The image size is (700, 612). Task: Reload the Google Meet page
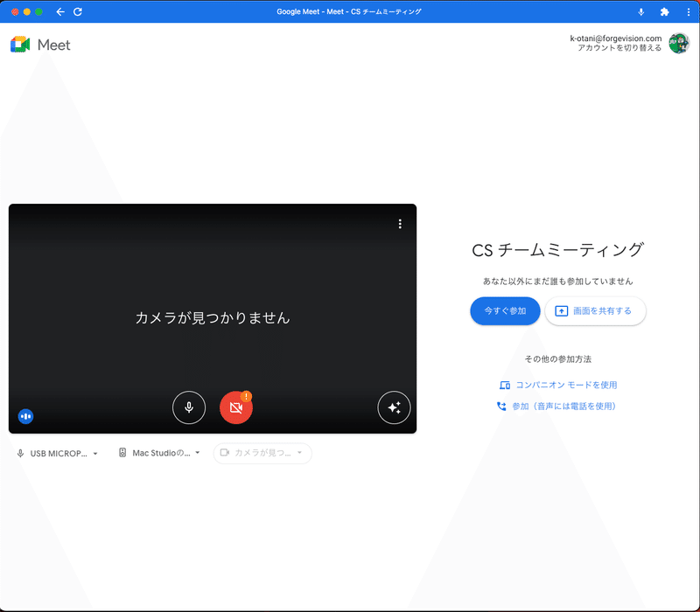(78, 11)
